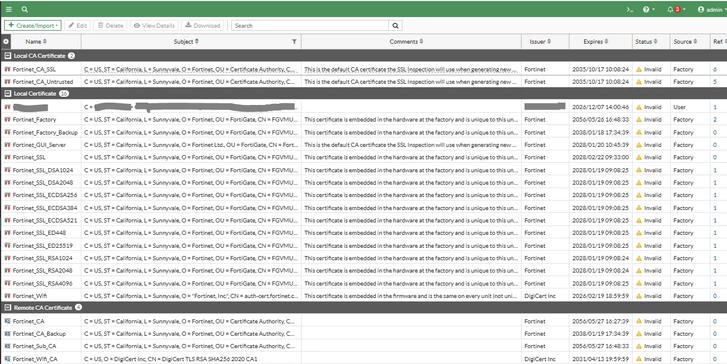727x364 pixels.
Task: Open the admin user menu
Action: coord(712,9)
